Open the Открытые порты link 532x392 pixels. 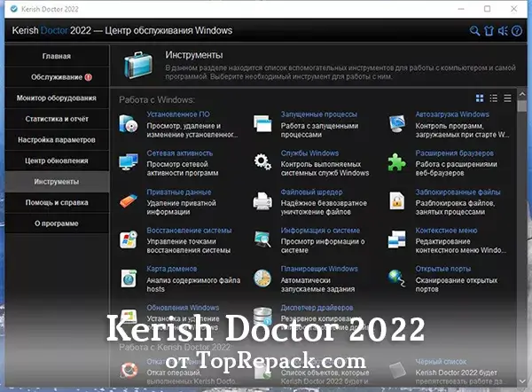(443, 269)
